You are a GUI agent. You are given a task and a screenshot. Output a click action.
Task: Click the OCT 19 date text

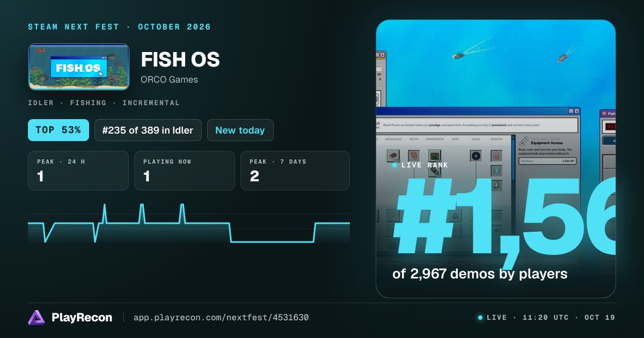(600, 318)
